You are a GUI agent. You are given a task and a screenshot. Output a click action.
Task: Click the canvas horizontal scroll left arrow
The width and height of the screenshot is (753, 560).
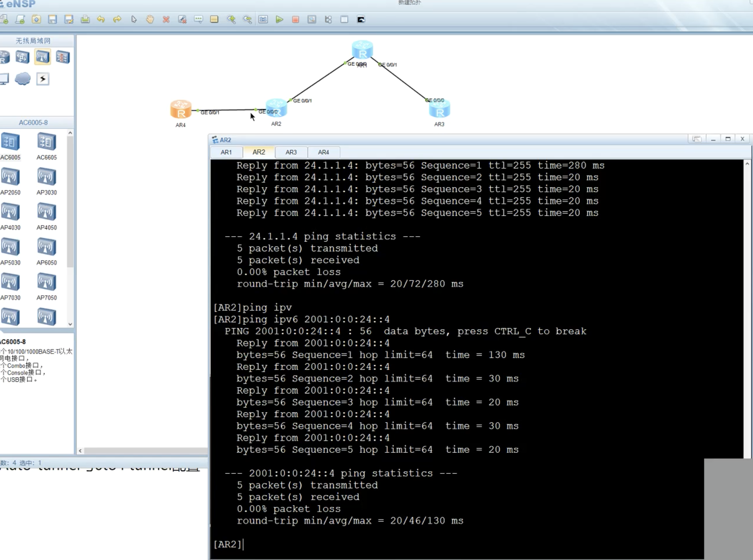[80, 451]
